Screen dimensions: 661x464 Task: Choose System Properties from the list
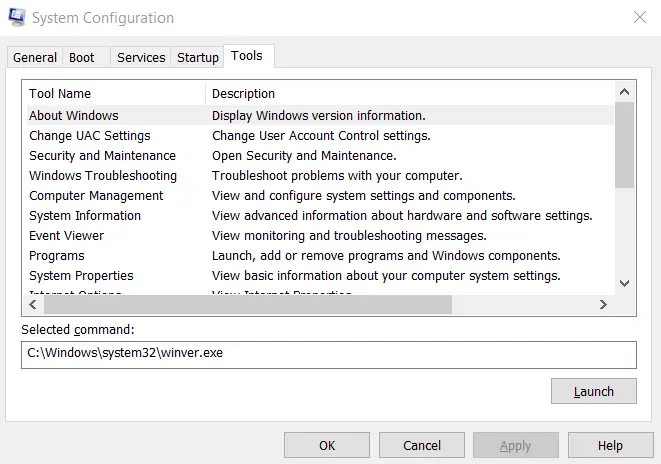(x=81, y=276)
